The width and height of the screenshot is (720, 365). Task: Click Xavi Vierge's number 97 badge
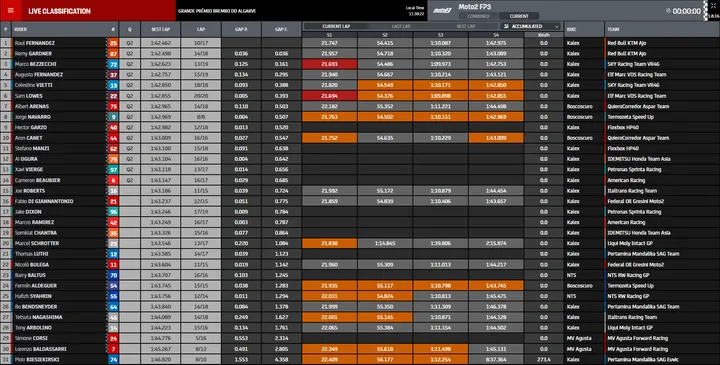[x=113, y=170]
